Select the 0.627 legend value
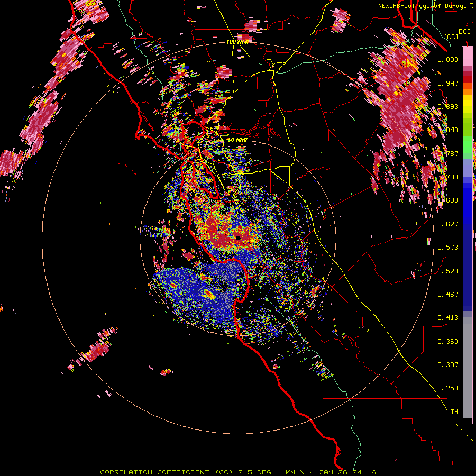The image size is (476, 476). coord(448,224)
